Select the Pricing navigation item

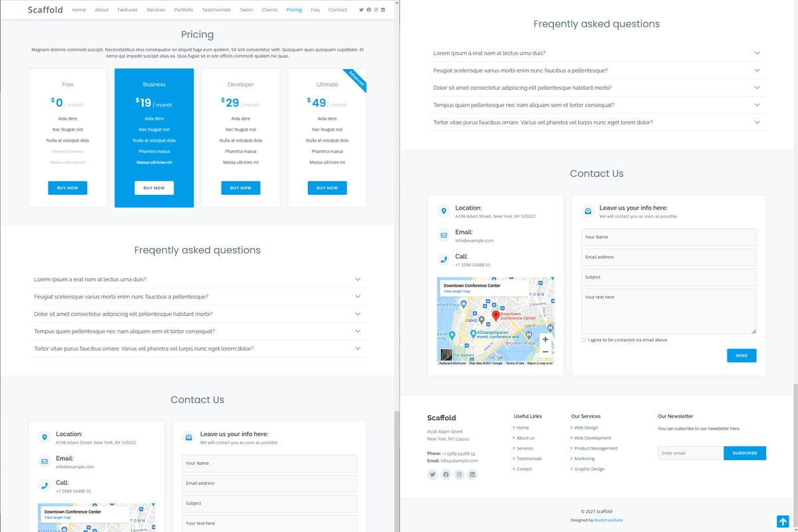(294, 10)
